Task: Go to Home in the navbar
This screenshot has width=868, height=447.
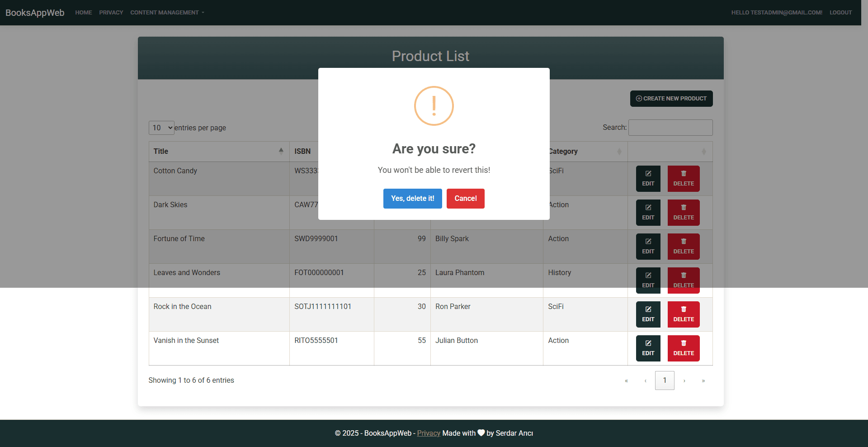Action: (84, 13)
